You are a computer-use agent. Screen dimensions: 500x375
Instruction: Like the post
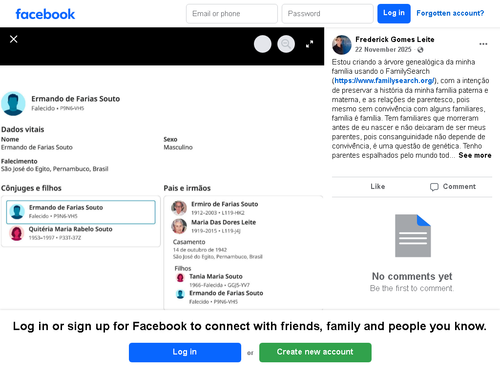click(378, 187)
